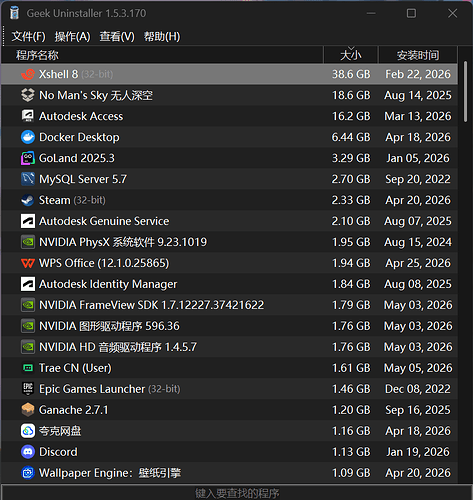The height and width of the screenshot is (500, 473).
Task: Select the 夸克网盘 name text
Action: [60, 431]
